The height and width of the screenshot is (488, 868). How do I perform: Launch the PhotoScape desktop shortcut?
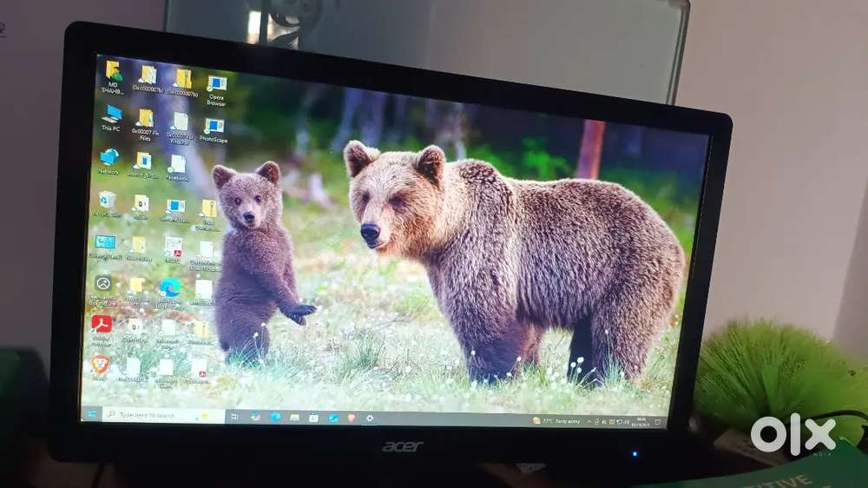(213, 128)
